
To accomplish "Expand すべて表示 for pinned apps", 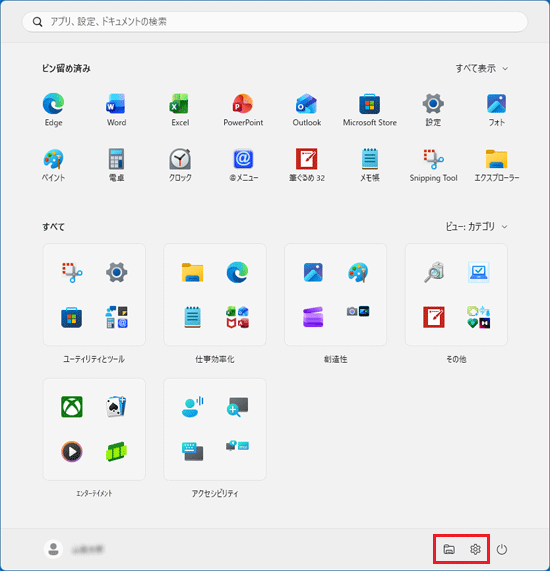I will tap(482, 68).
